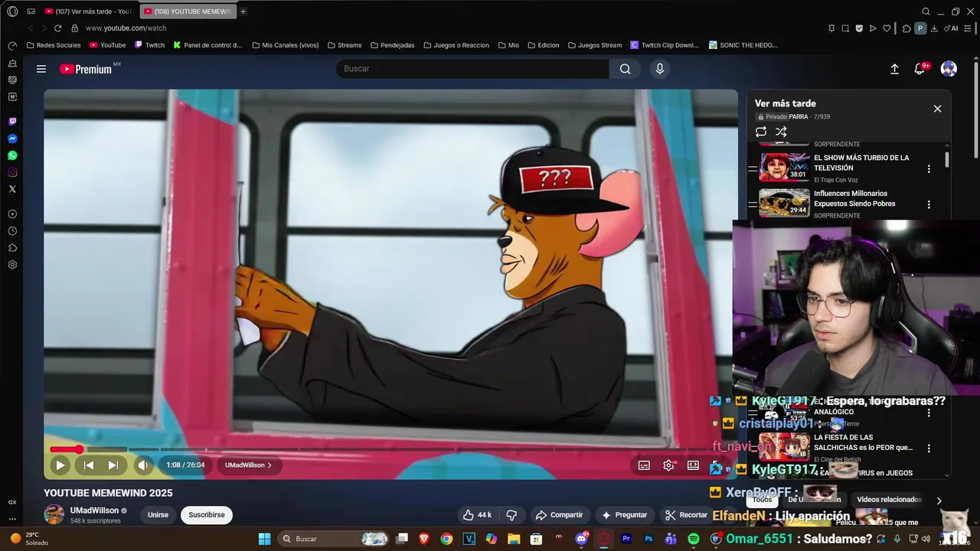Share the video via Compartir

click(x=559, y=515)
